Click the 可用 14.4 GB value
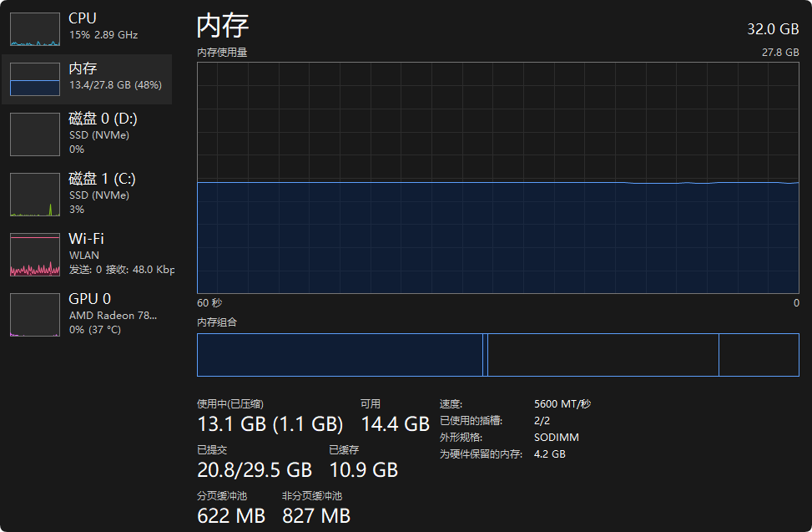The height and width of the screenshot is (532, 812). click(x=395, y=424)
